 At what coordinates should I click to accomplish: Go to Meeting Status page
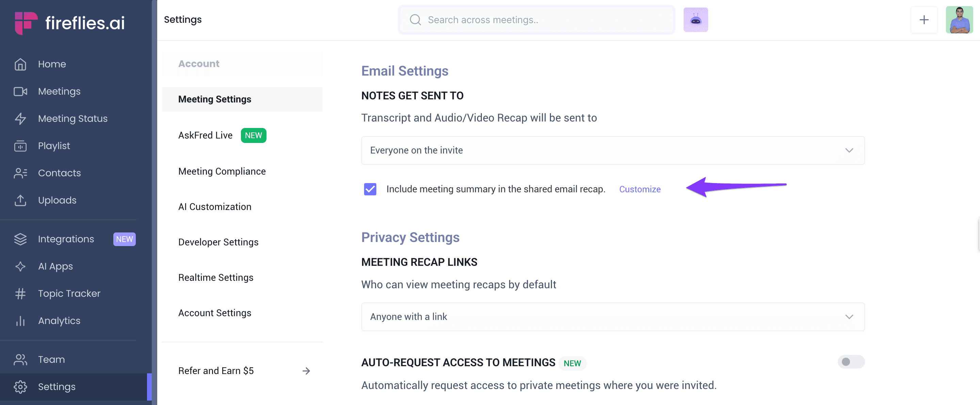pyautogui.click(x=73, y=118)
